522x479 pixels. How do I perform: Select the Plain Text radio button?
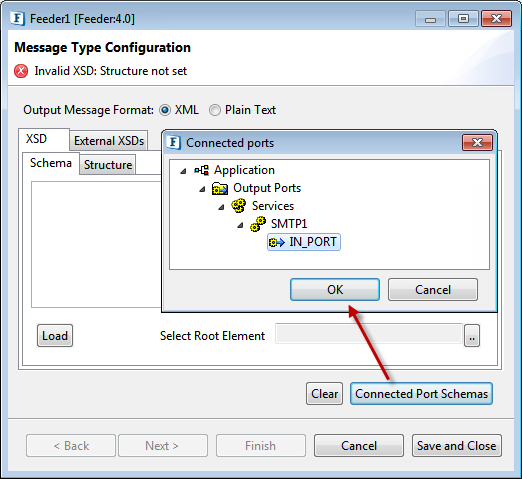[215, 110]
